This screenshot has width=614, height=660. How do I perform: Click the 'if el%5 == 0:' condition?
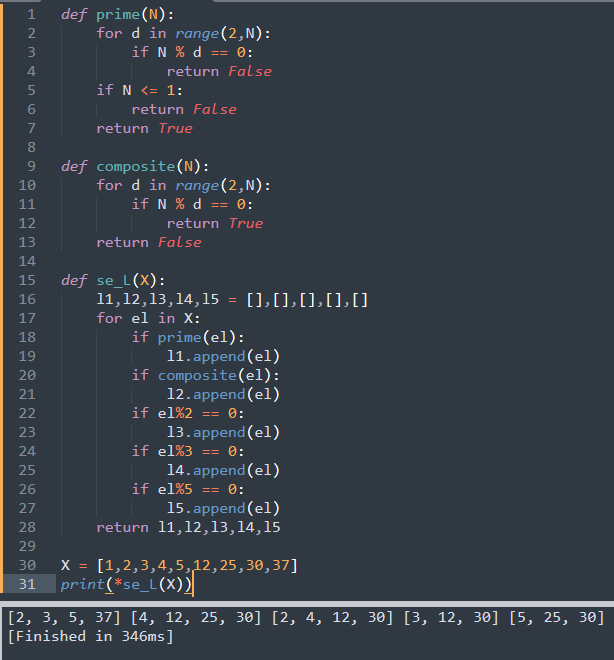[188, 489]
